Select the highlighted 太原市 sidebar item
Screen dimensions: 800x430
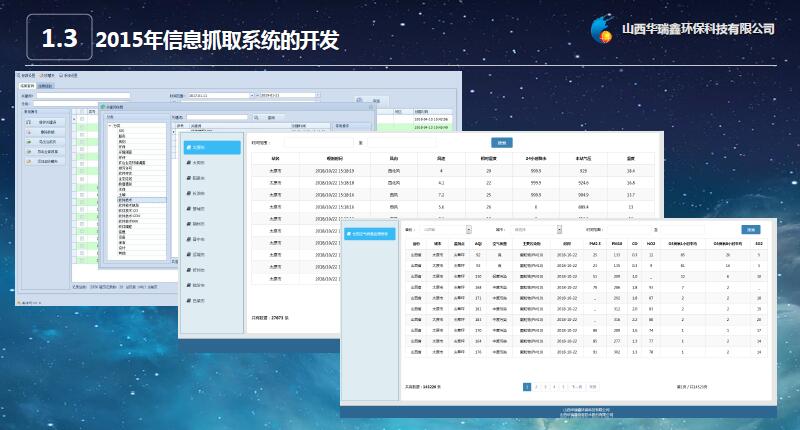213,147
